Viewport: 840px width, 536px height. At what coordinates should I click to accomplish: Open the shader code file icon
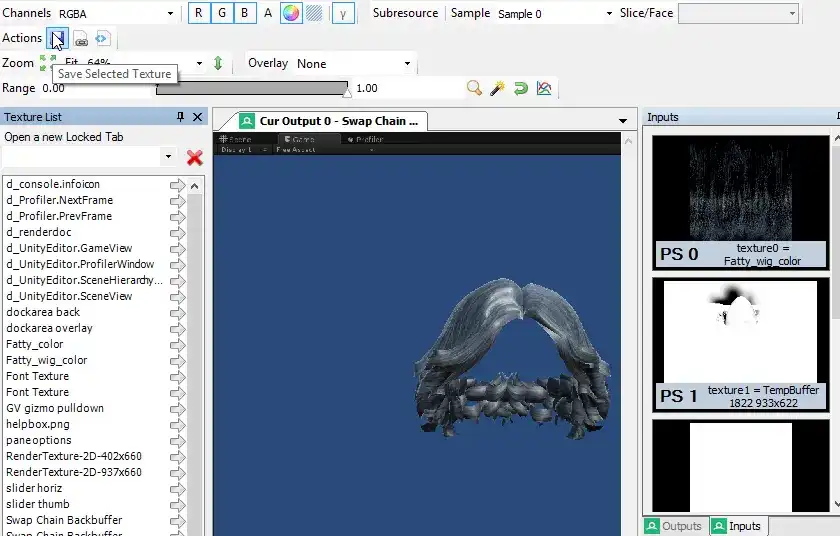point(102,38)
